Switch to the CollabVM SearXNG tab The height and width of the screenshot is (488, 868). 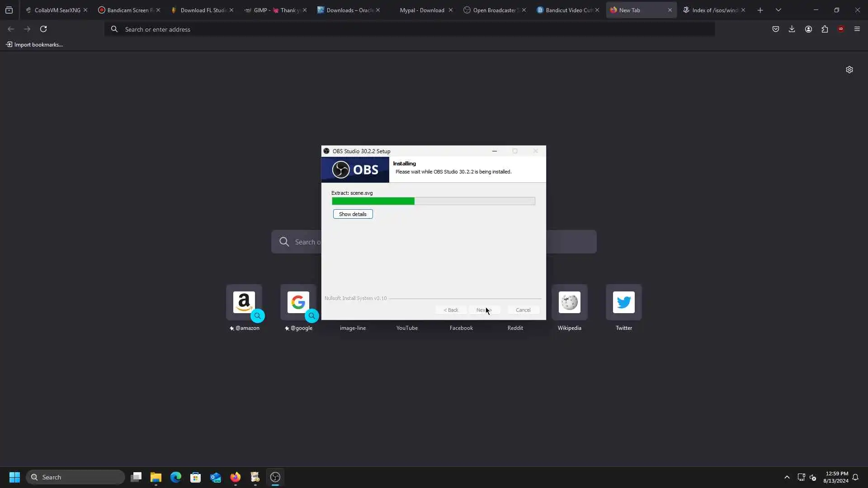(x=57, y=10)
